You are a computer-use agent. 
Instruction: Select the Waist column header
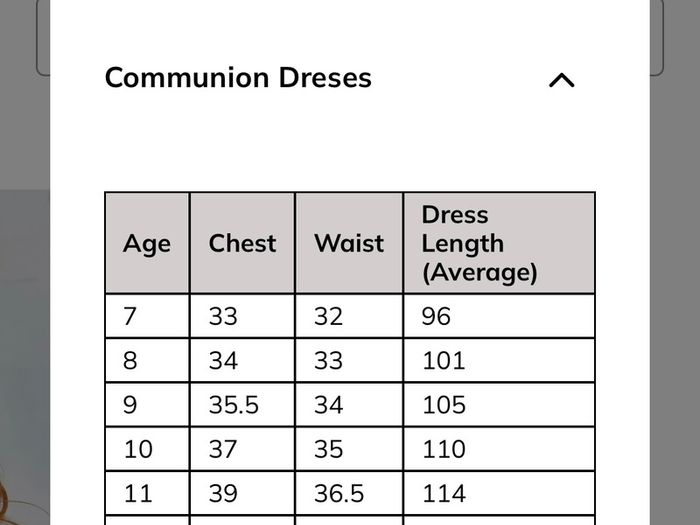(x=349, y=243)
